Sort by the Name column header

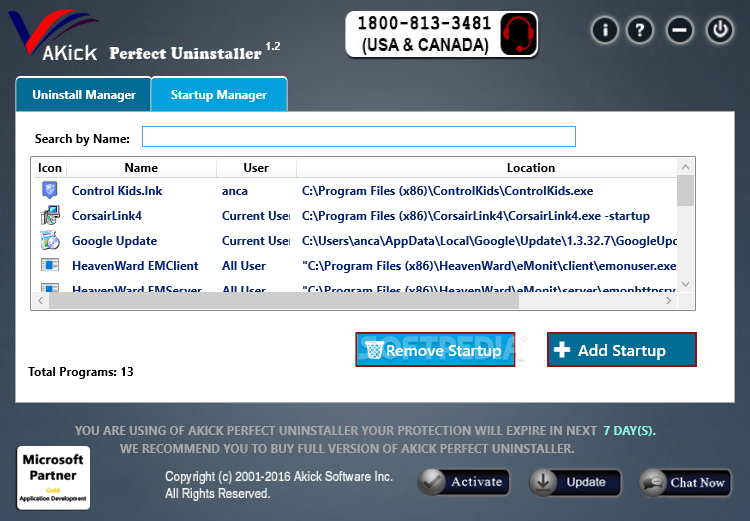[141, 167]
